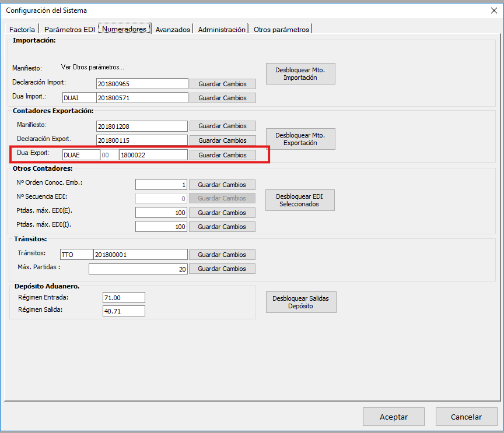Focus the Dua Export number field
Viewport: 504px width, 433px height.
pyautogui.click(x=153, y=155)
